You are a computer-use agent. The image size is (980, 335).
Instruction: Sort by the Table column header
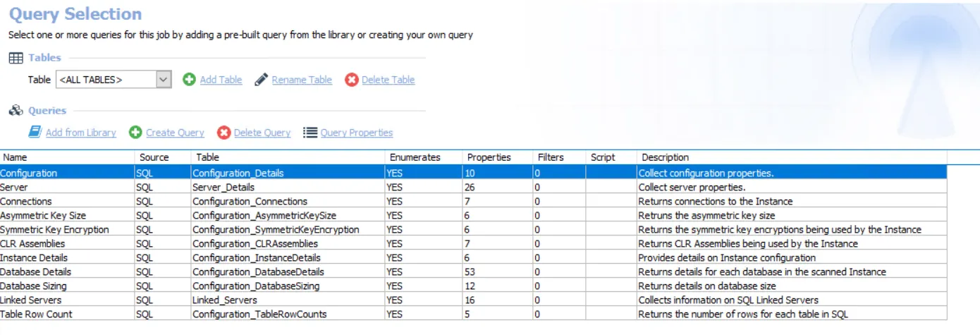(288, 157)
